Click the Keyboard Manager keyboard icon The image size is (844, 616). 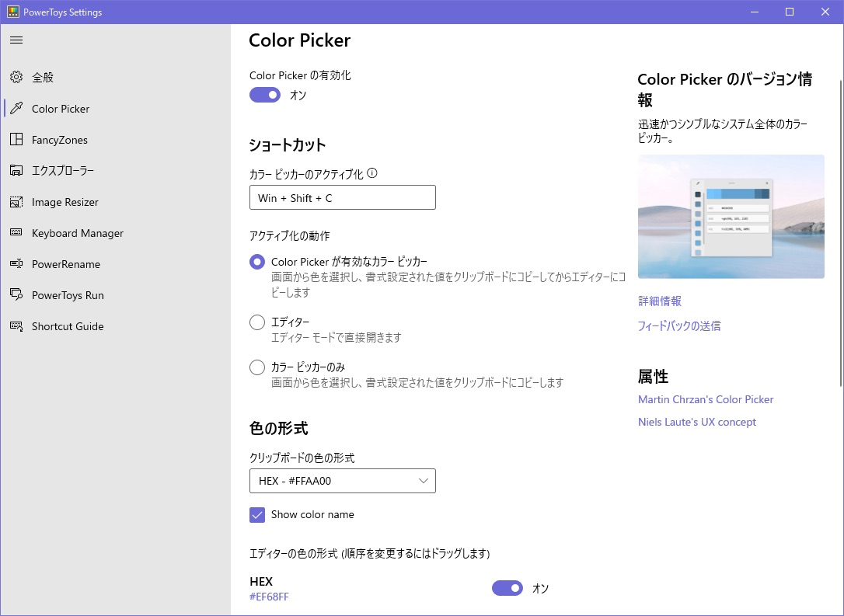tap(16, 232)
